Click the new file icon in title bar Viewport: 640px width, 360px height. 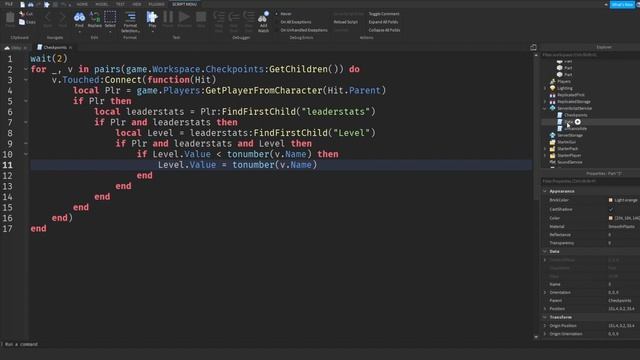22,4
